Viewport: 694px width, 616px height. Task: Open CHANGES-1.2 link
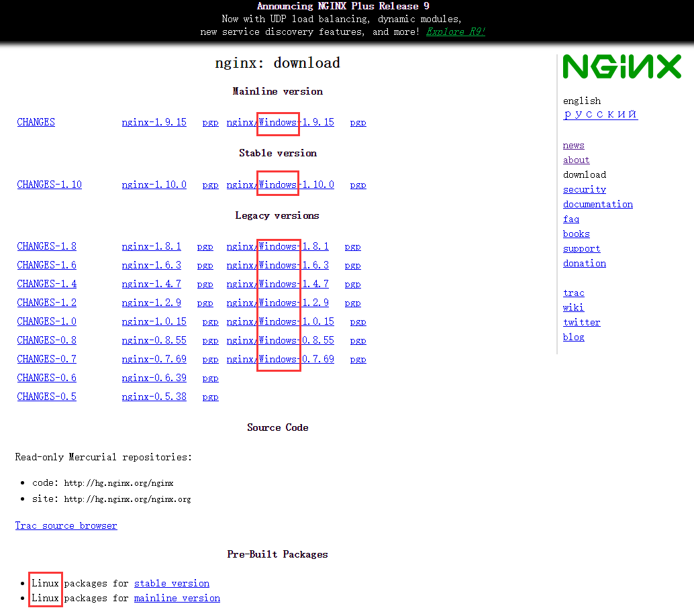(46, 303)
